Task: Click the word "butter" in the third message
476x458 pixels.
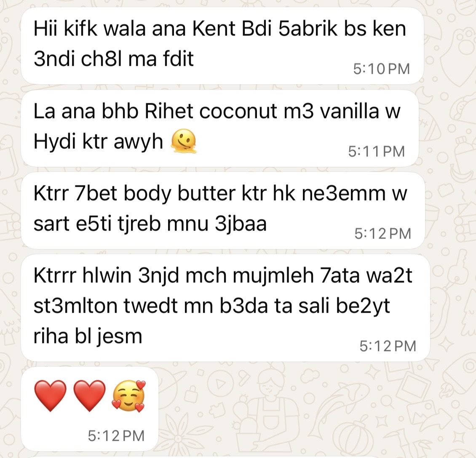Action: click(x=206, y=193)
